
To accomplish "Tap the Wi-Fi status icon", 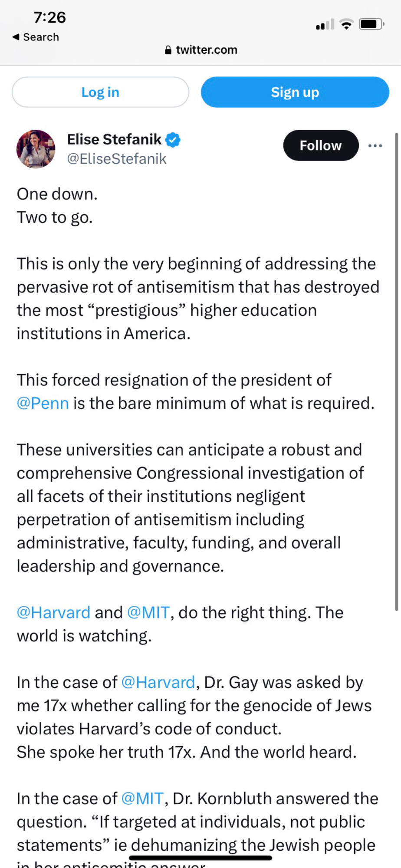I will 346,24.
